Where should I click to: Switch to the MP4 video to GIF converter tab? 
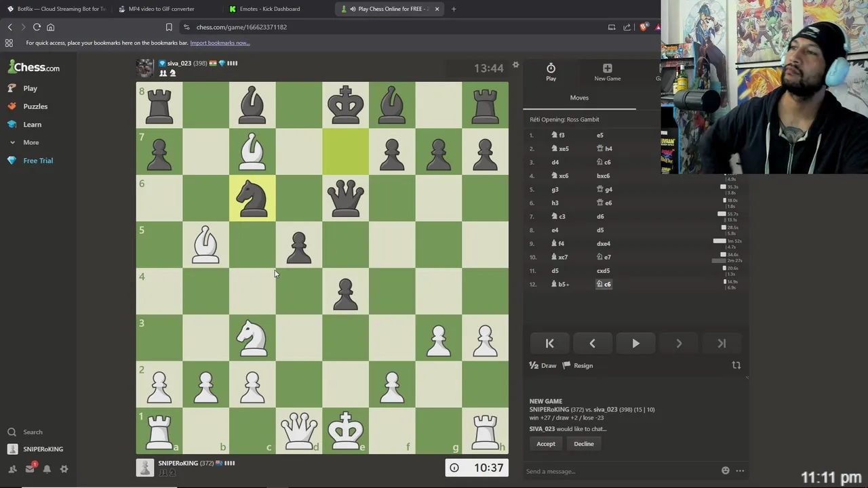coord(165,9)
